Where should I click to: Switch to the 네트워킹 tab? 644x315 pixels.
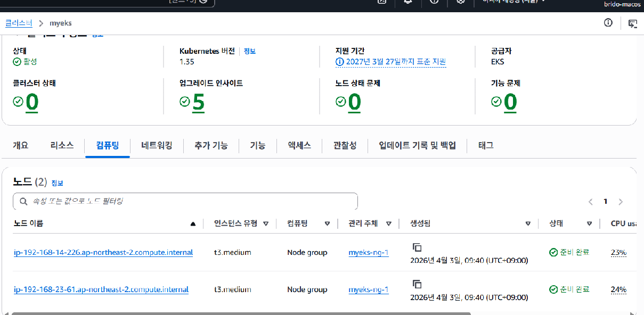pos(157,145)
